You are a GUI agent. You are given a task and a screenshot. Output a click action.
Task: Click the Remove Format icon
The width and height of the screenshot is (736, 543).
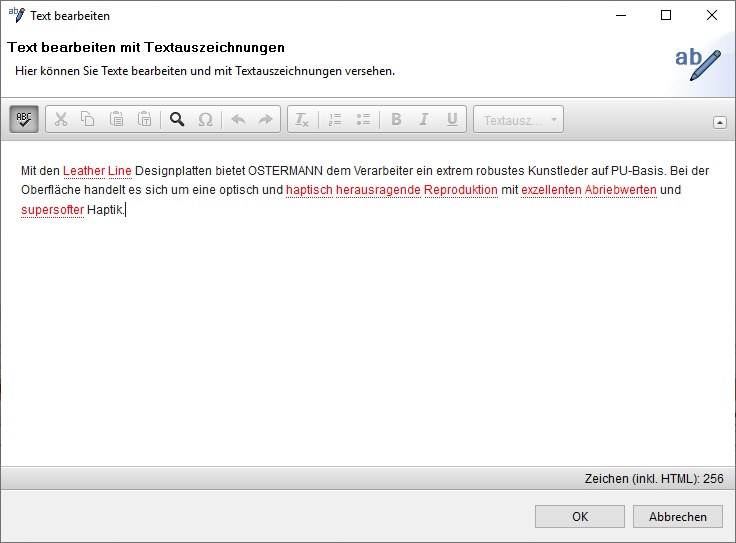(301, 120)
